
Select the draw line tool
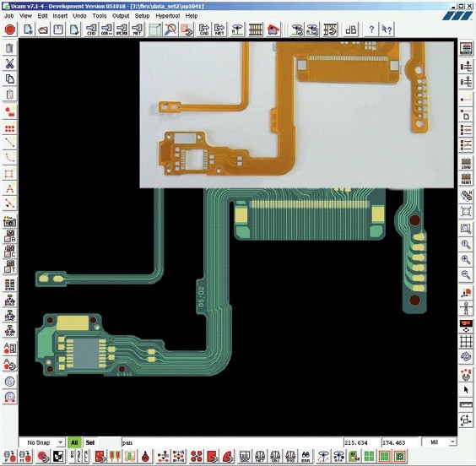tap(10, 142)
